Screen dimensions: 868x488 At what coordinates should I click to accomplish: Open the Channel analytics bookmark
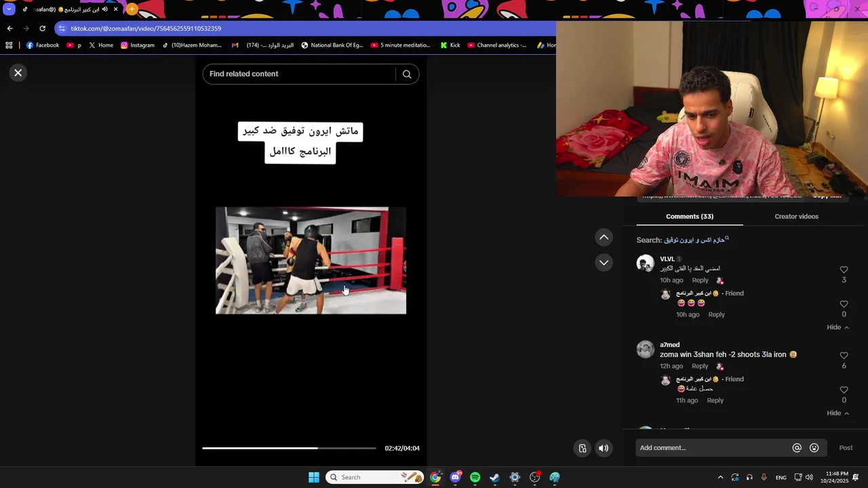497,45
